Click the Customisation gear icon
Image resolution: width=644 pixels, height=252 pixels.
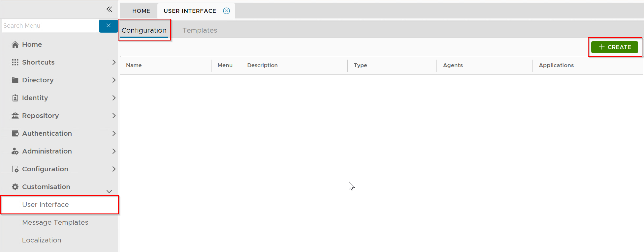click(15, 187)
